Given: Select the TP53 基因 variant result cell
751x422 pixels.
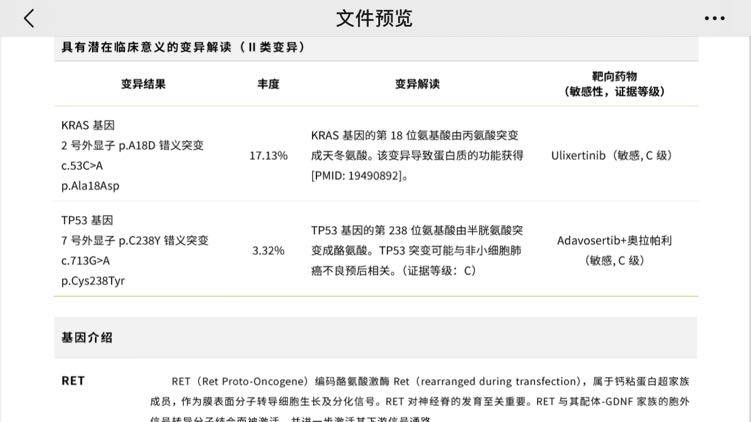Looking at the screenshot, I should coord(134,250).
